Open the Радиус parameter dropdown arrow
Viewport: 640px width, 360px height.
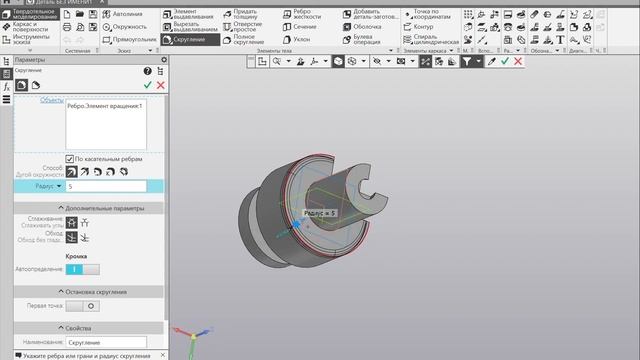59,186
